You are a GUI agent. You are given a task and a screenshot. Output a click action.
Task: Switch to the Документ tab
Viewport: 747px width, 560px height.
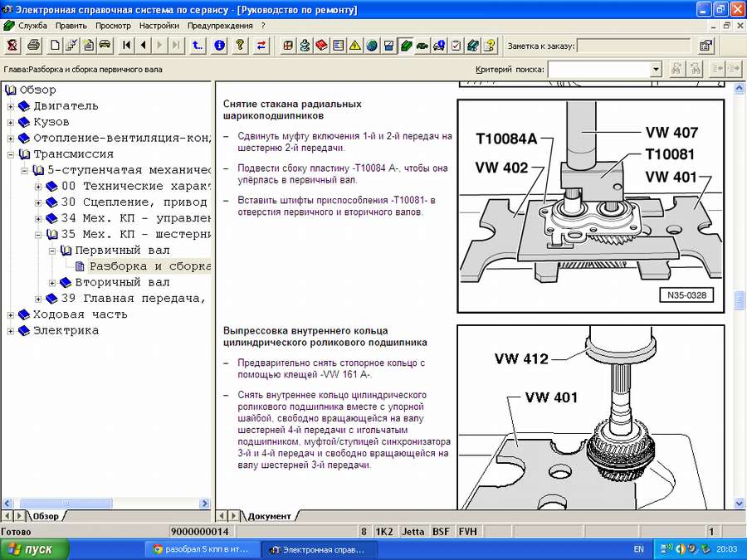(x=269, y=516)
